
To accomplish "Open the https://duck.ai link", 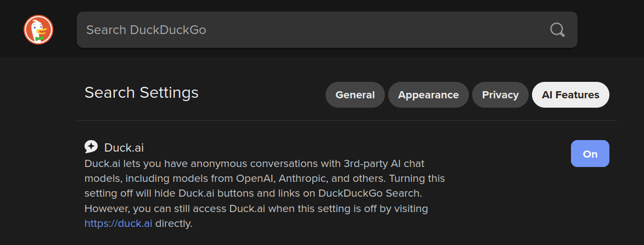I will [x=118, y=224].
